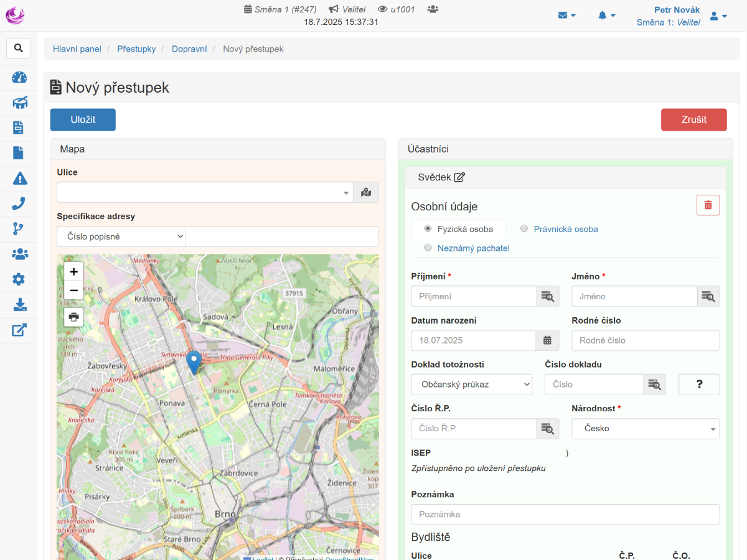Screen dimensions: 747x560
Task: Go to Přestupky in the breadcrumb
Action: coord(136,49)
